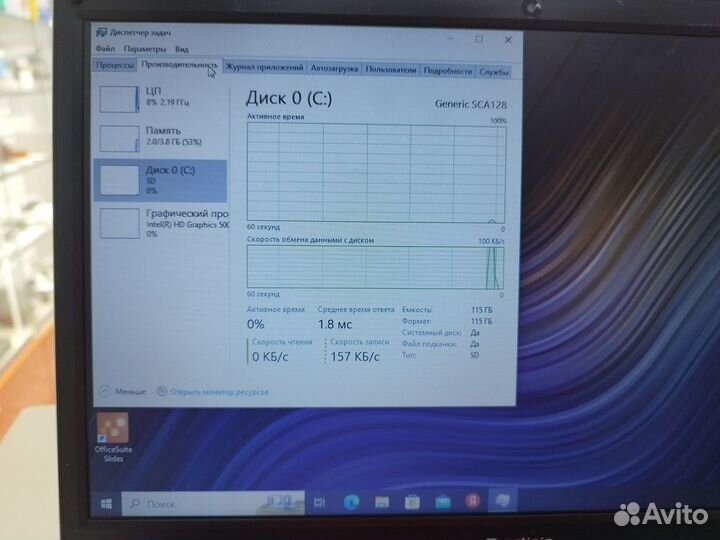The height and width of the screenshot is (540, 720).
Task: Click the Task Manager title bar icon
Action: point(101,33)
